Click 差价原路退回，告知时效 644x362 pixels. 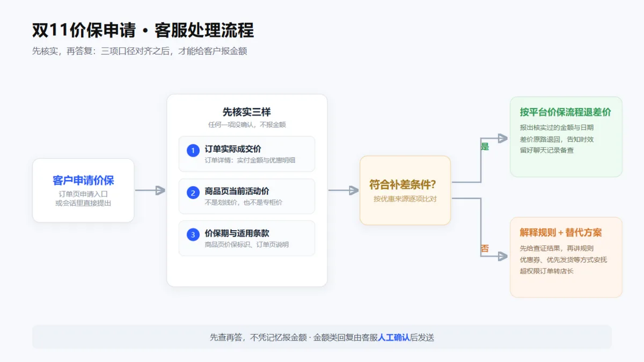557,139
